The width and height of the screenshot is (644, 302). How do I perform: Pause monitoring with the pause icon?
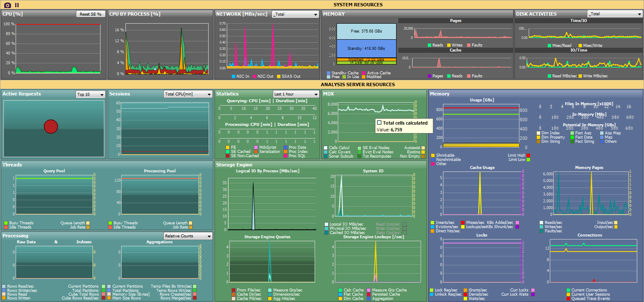point(17,5)
